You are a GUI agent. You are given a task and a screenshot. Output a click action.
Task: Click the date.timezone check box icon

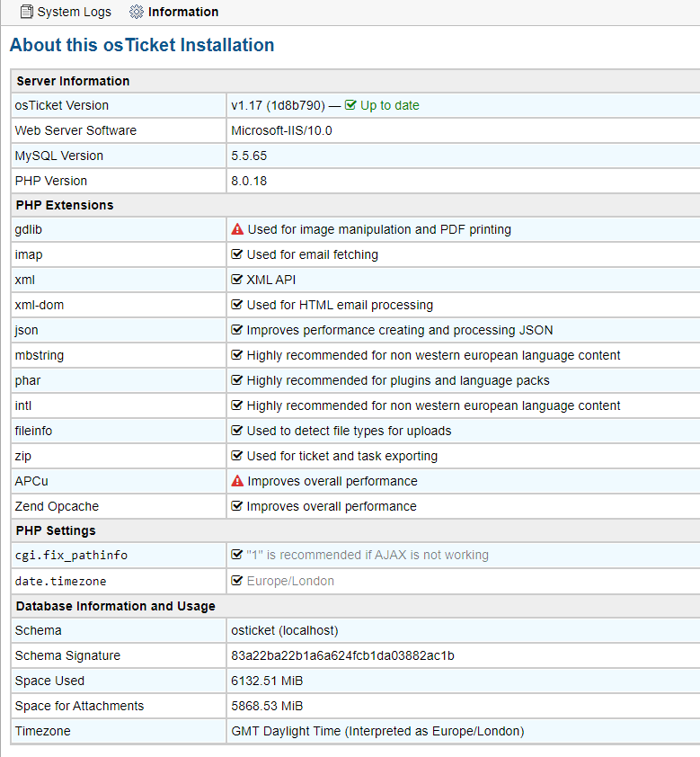tap(237, 581)
